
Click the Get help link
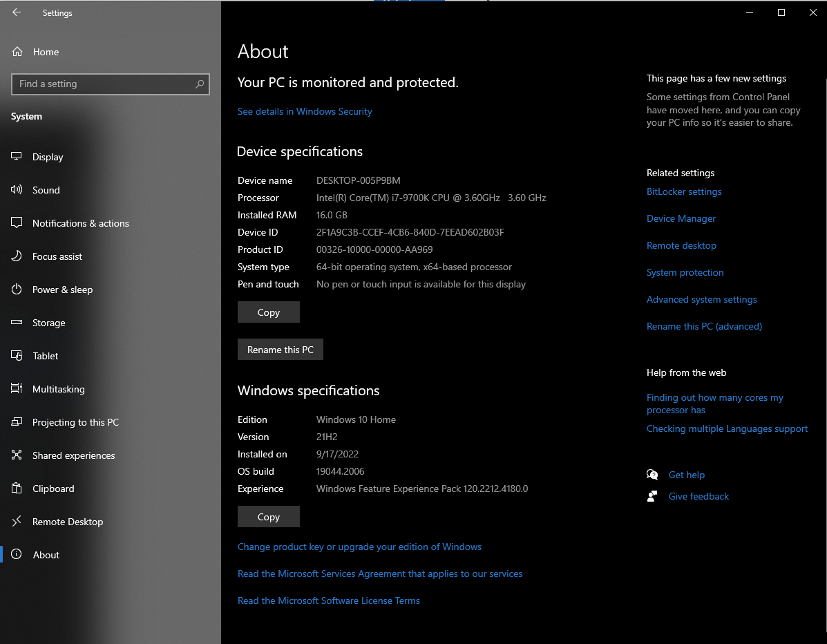click(x=686, y=475)
